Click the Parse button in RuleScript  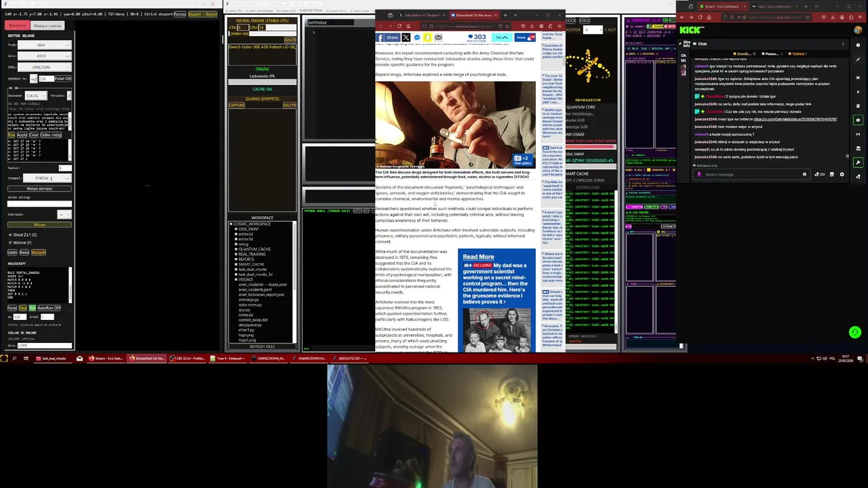click(12, 308)
